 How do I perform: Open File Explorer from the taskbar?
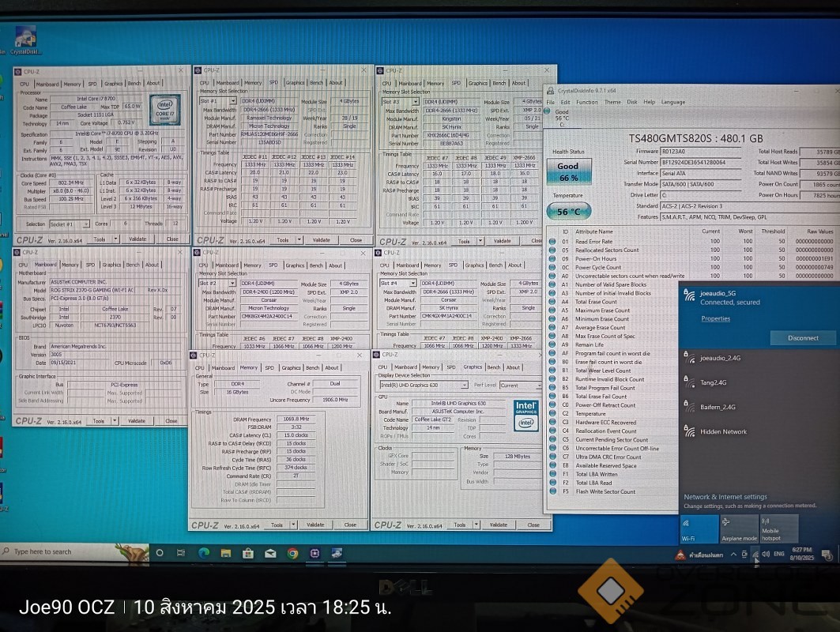point(225,553)
